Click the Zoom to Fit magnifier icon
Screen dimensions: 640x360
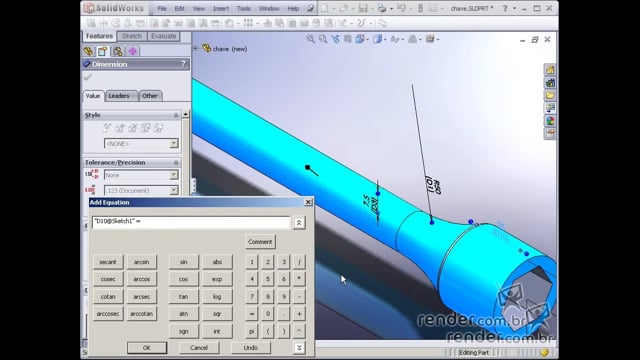point(311,39)
